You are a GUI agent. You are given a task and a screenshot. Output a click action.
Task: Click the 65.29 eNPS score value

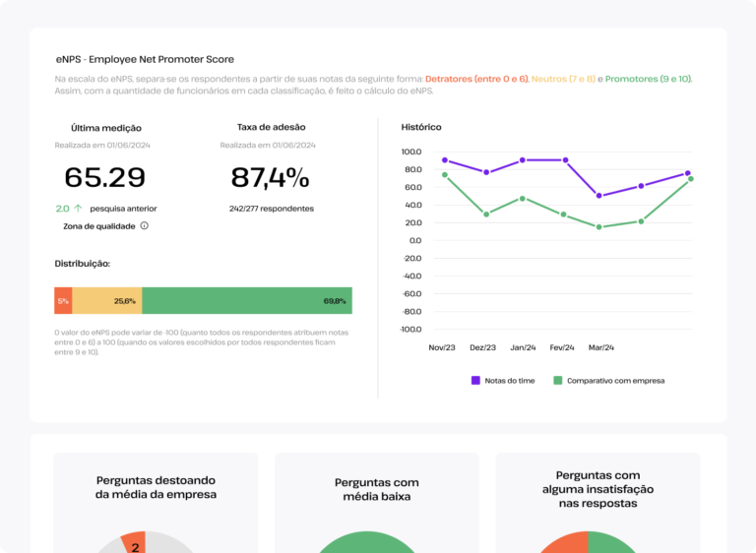pos(104,177)
